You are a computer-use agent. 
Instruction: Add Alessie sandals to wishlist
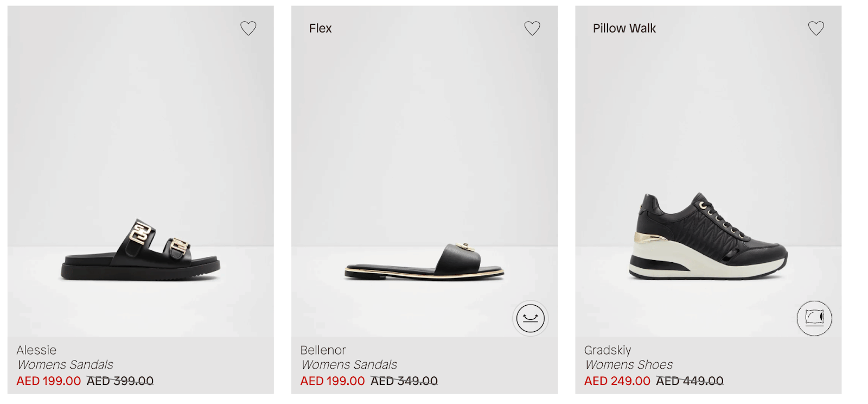click(248, 28)
